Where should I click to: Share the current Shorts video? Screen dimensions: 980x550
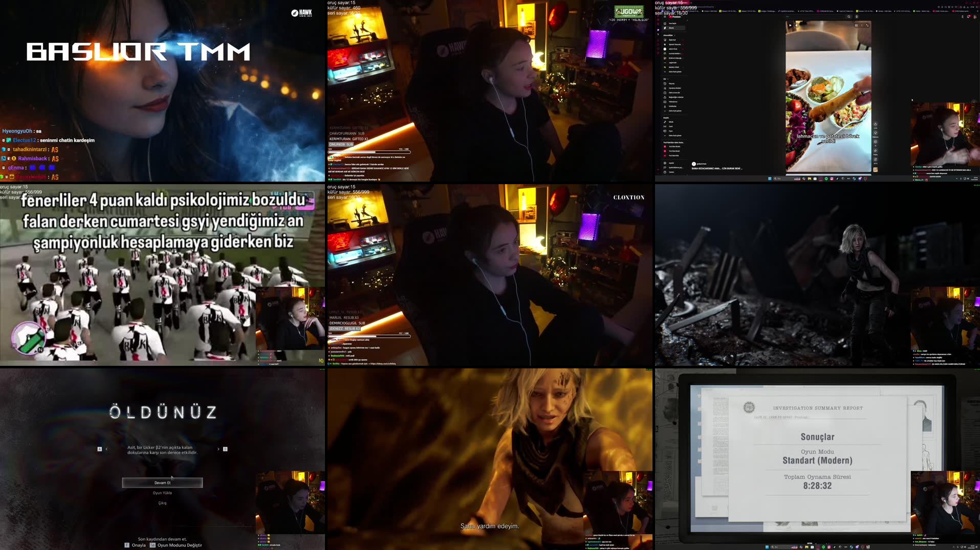pyautogui.click(x=876, y=151)
